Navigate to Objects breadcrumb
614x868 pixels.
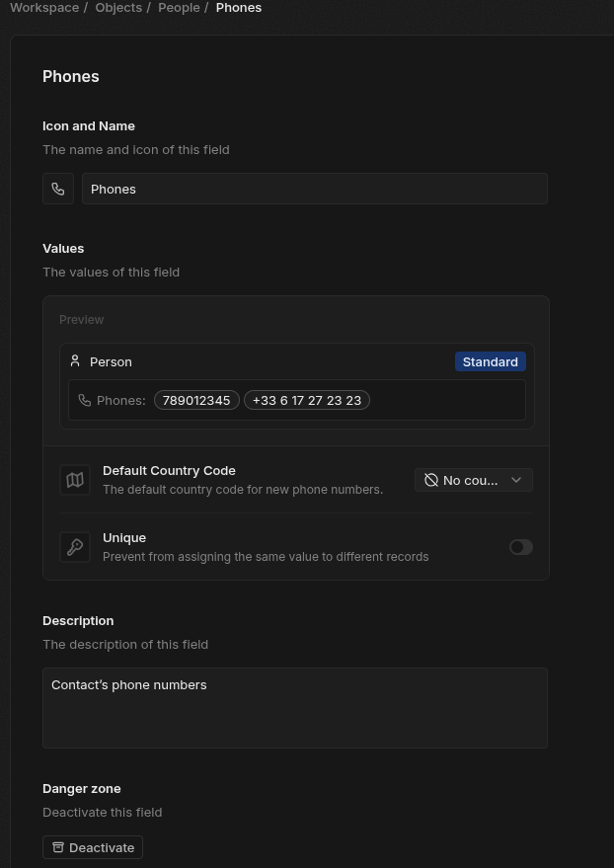click(x=118, y=8)
